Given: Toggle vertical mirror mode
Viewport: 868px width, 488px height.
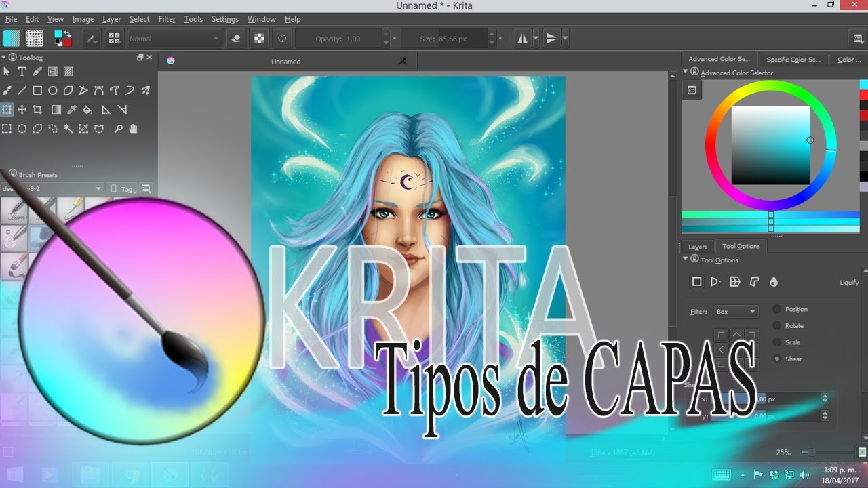Looking at the screenshot, I should click(x=551, y=39).
